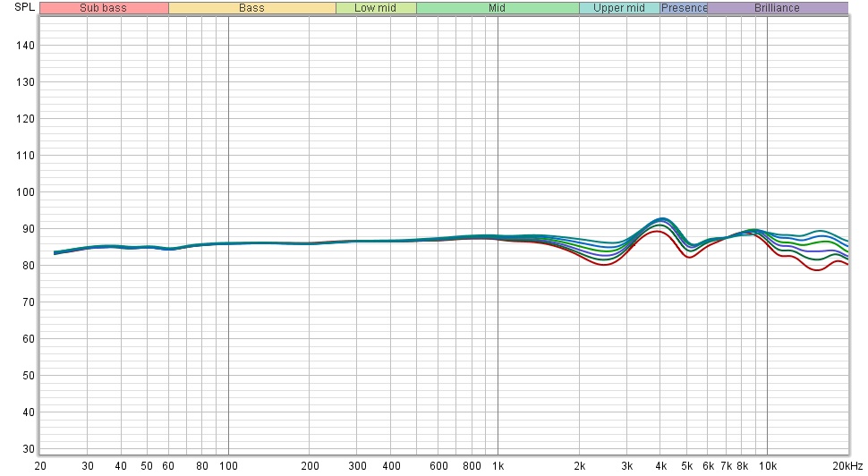Click the Brilliance band label
Screen dimensions: 868x476
coord(777,8)
